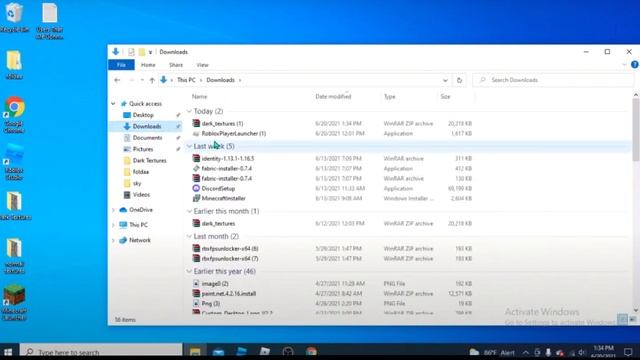Viewport: 640px width, 360px height.
Task: Select rbxfpsunlocker-x64 (8) archive
Action: tap(229, 249)
